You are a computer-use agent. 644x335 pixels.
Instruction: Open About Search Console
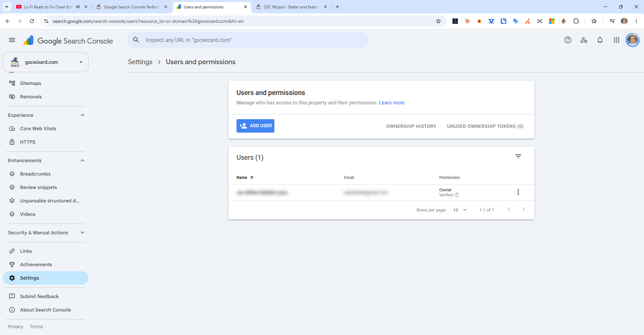(45, 310)
